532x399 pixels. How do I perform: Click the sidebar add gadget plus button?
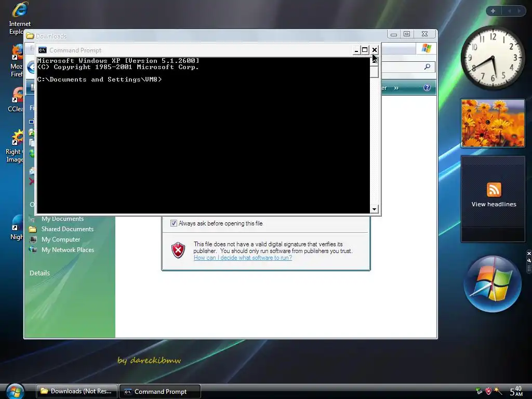coord(493,11)
